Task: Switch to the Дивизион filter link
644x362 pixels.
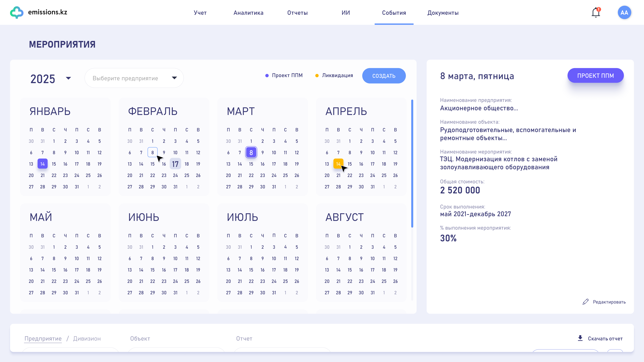Action: [87, 339]
